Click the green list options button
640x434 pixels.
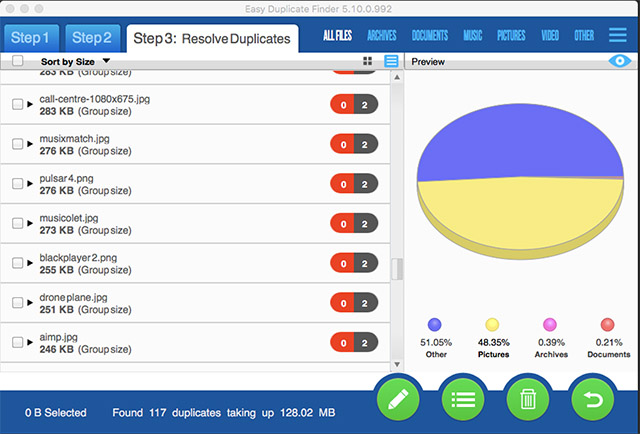pyautogui.click(x=463, y=399)
